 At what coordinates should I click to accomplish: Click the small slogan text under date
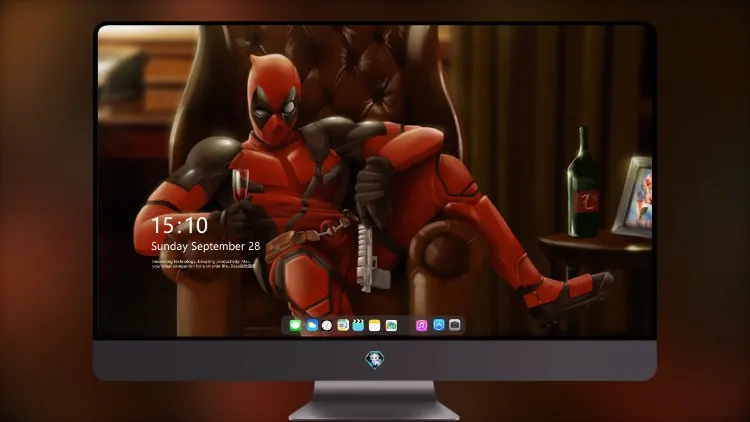(x=203, y=264)
